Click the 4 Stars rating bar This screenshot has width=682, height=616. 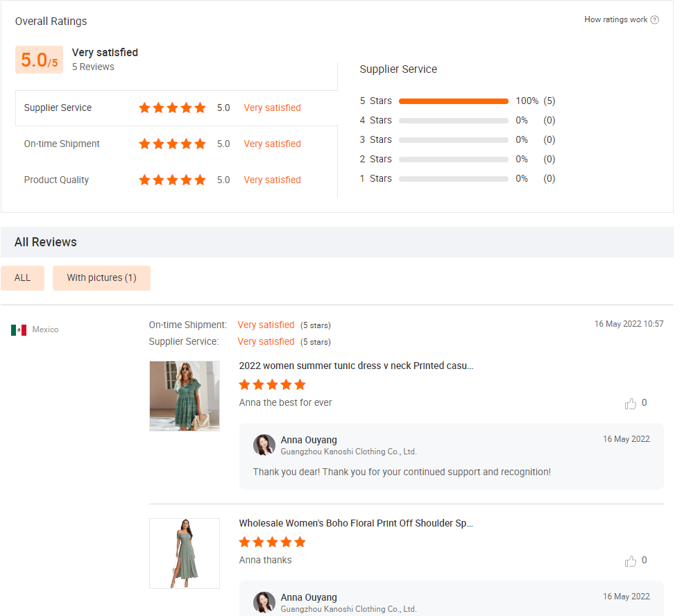pyautogui.click(x=454, y=121)
